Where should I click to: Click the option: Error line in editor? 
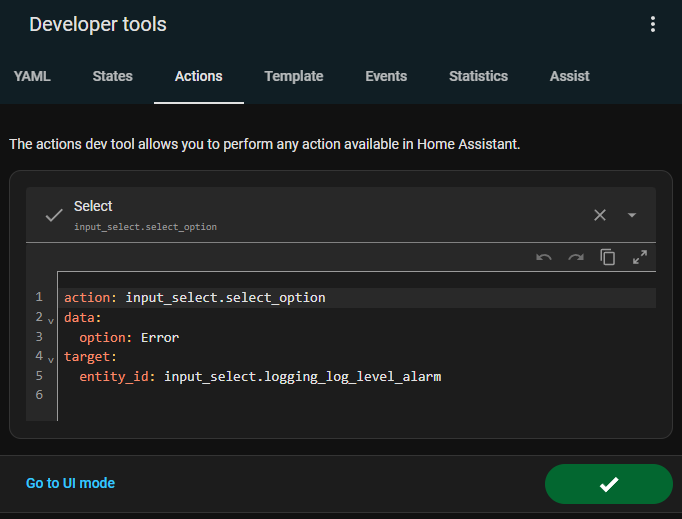(129, 338)
